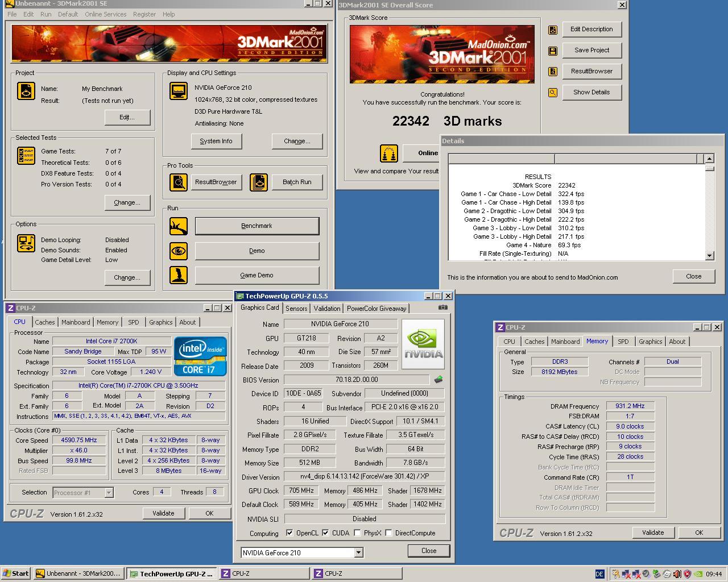
Task: Toggle the PhysX checkbox in GPU-Z
Action: [357, 533]
